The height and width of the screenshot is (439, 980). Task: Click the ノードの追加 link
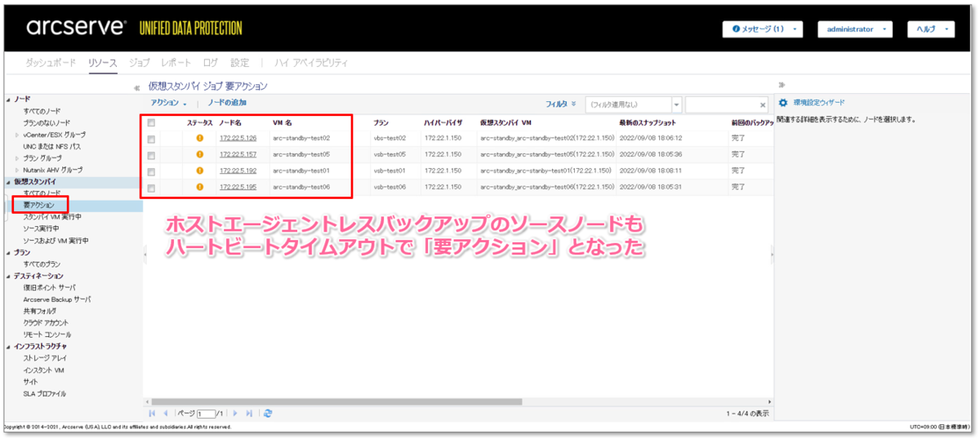coord(227,103)
